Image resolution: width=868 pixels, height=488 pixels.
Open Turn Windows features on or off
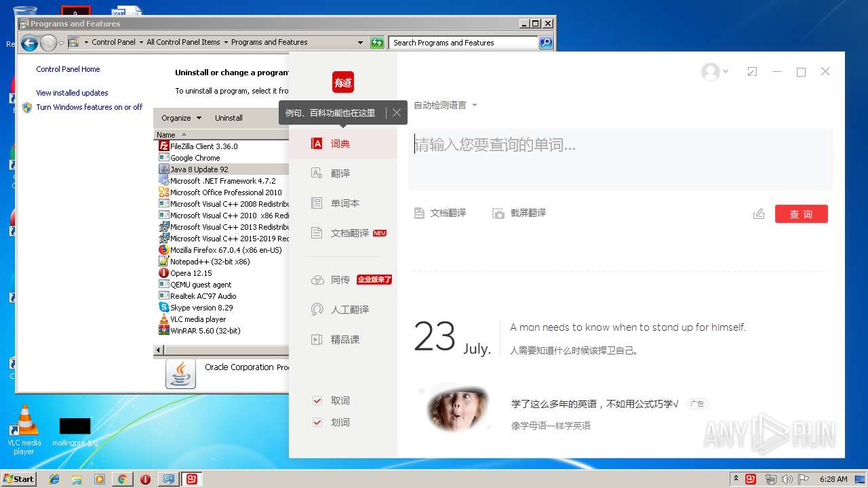(89, 107)
